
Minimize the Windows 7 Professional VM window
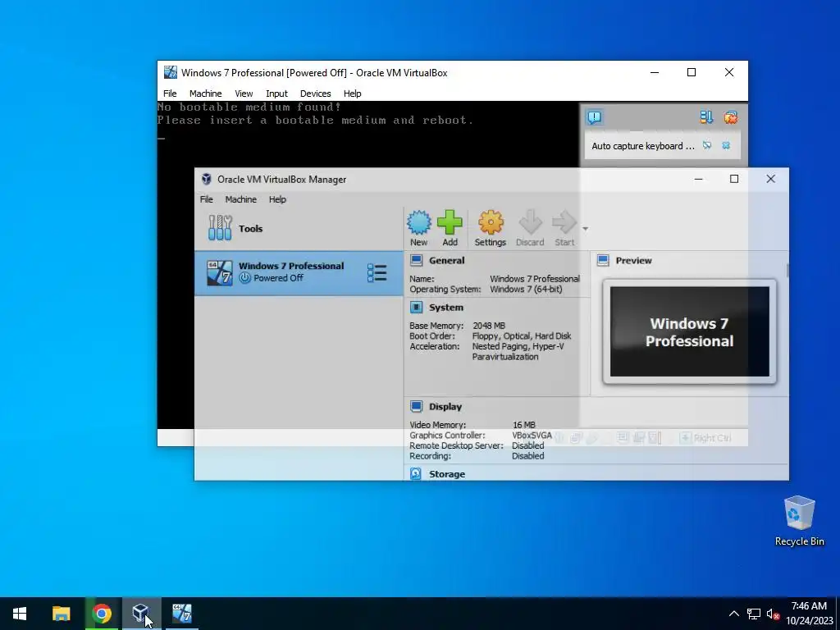(x=655, y=72)
